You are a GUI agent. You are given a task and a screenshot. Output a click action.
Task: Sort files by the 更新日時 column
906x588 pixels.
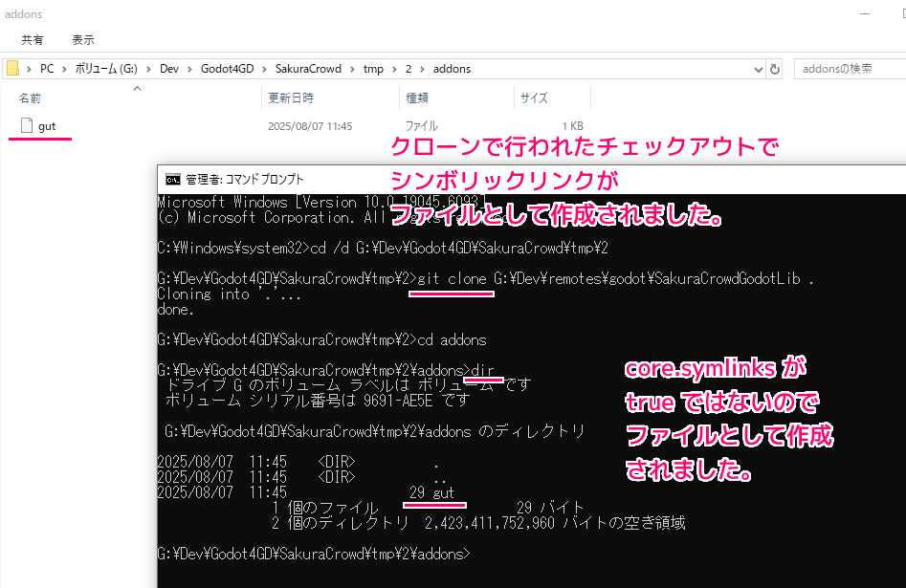pos(291,98)
